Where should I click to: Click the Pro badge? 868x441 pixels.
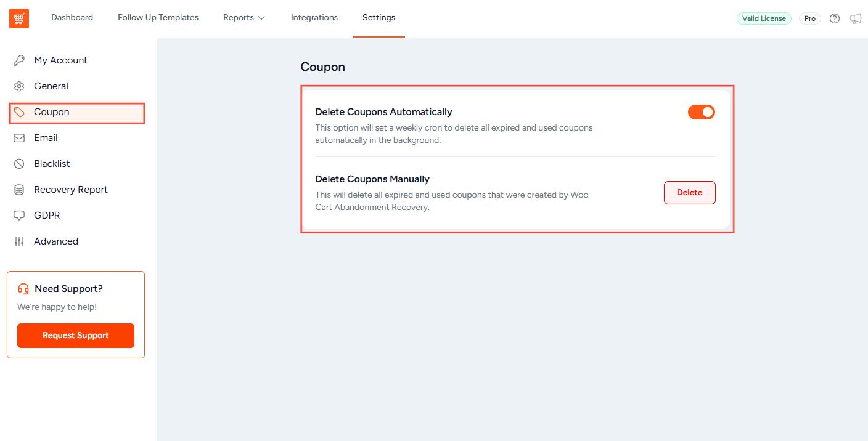(810, 18)
